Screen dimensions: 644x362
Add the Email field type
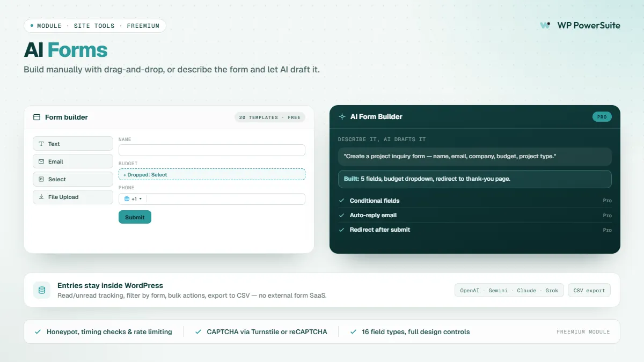pos(73,161)
